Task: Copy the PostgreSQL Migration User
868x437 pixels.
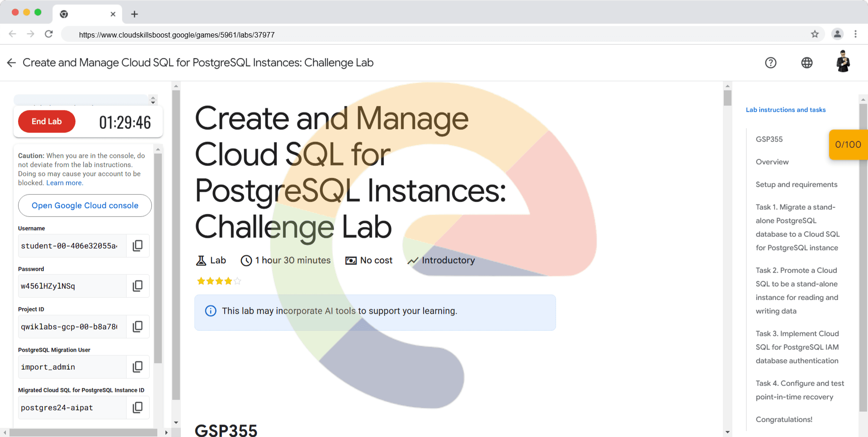Action: [x=137, y=367]
